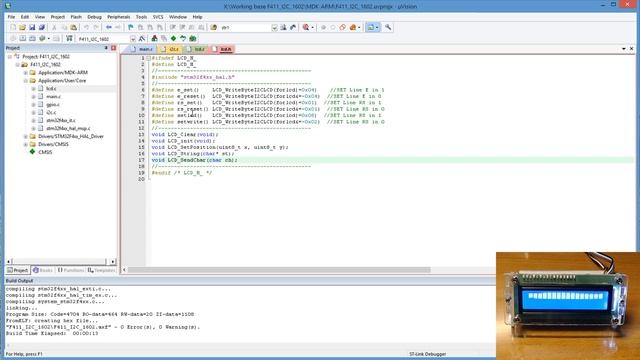Collapse the Project: F411_I2C_1602 root node
Viewport: 640px width, 360px height.
coord(10,57)
